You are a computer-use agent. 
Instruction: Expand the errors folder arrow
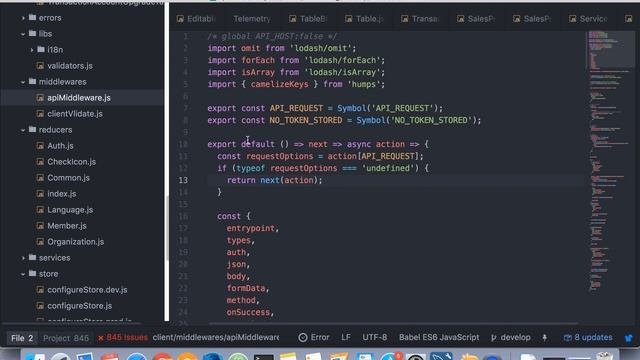pos(23,18)
